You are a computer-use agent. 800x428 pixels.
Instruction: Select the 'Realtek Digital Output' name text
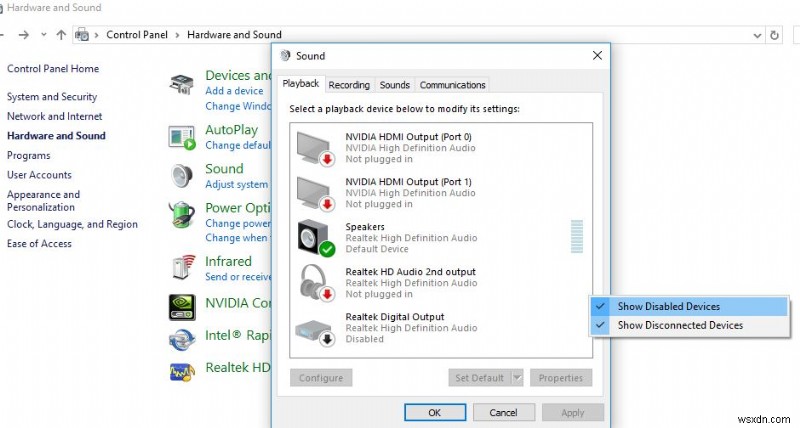tap(395, 317)
